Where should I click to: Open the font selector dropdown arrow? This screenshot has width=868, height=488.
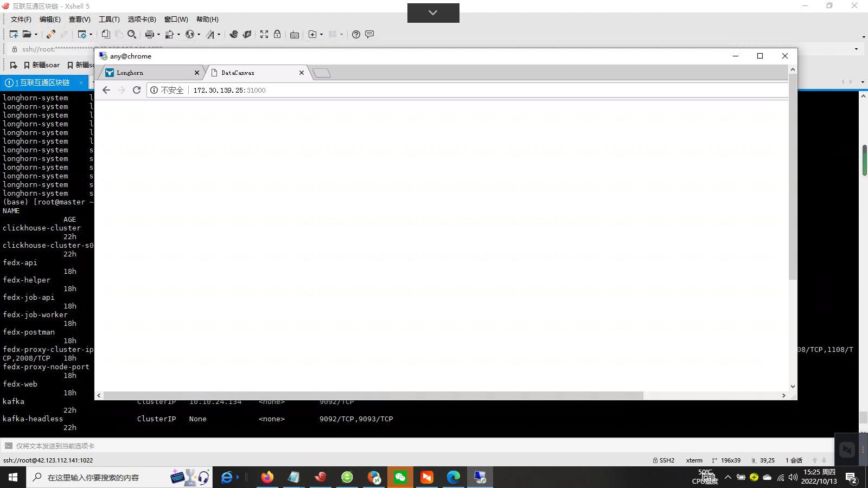point(219,34)
